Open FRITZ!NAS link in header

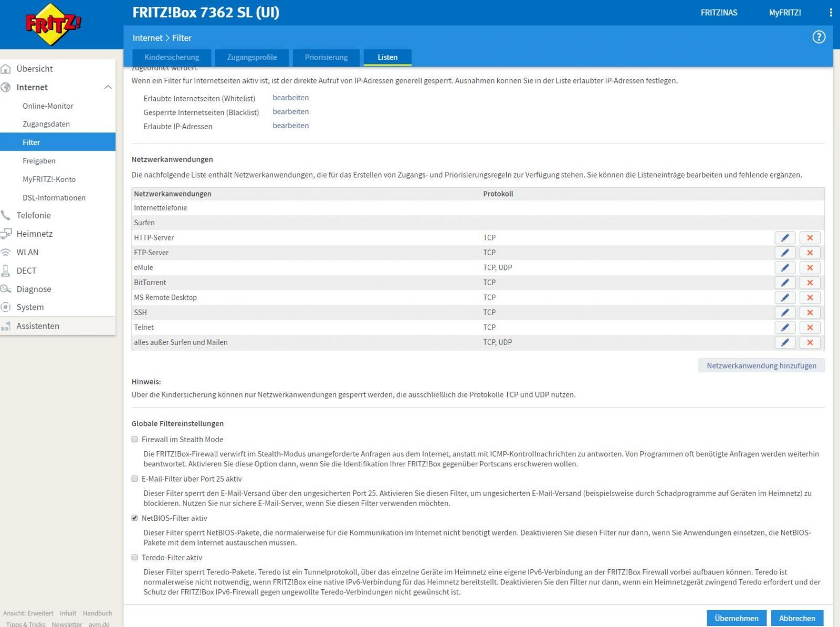719,13
